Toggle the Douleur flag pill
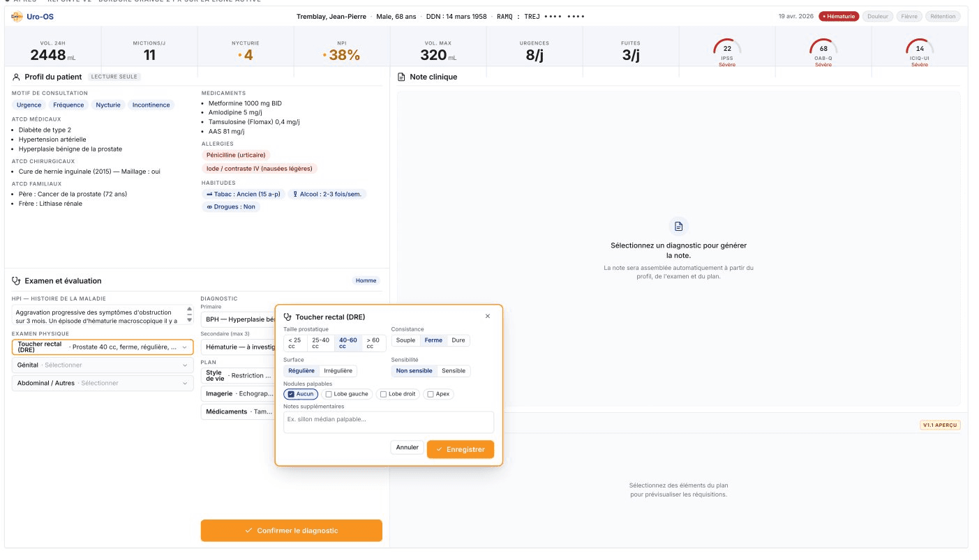This screenshot has width=979, height=560. 877,16
